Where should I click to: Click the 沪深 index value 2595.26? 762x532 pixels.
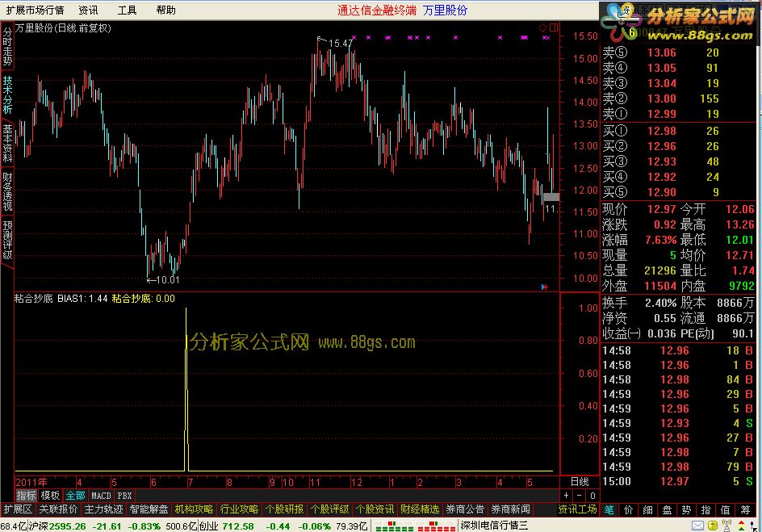67,526
